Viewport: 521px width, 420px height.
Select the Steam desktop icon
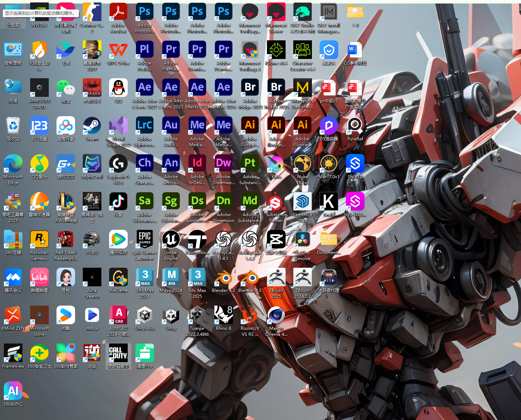click(x=92, y=129)
